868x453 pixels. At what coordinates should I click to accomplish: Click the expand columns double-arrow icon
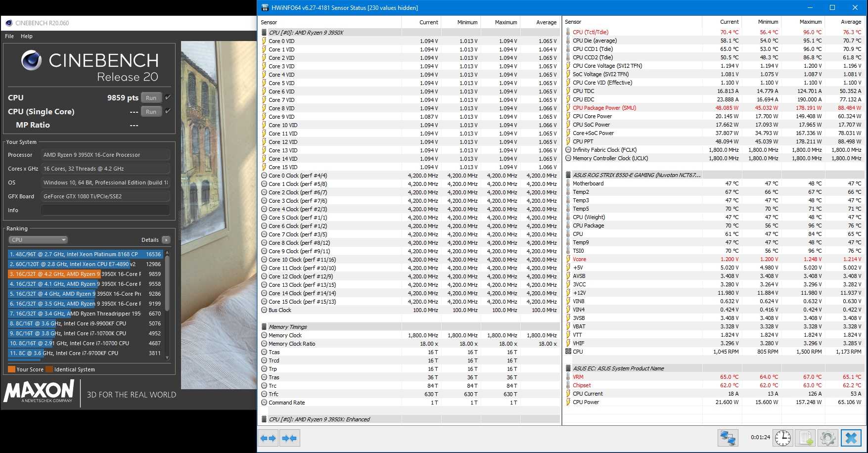click(268, 438)
